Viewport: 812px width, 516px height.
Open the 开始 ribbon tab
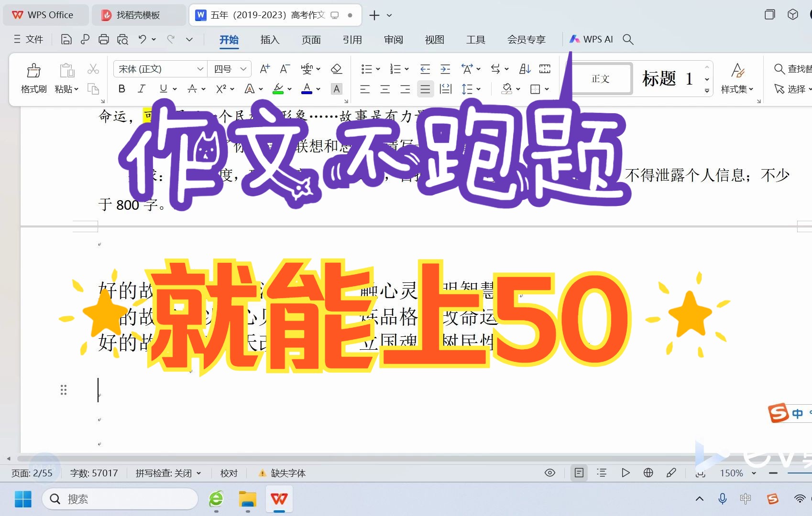[x=229, y=40]
